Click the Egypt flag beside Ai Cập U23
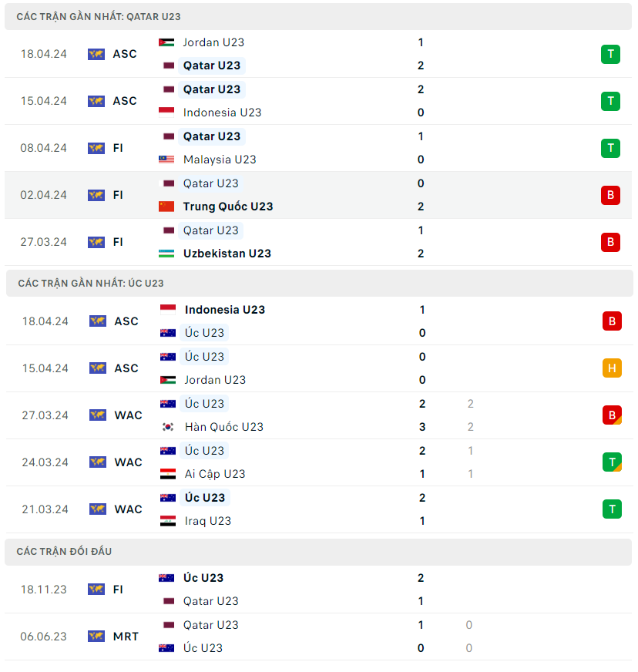638x672 pixels. click(x=168, y=474)
